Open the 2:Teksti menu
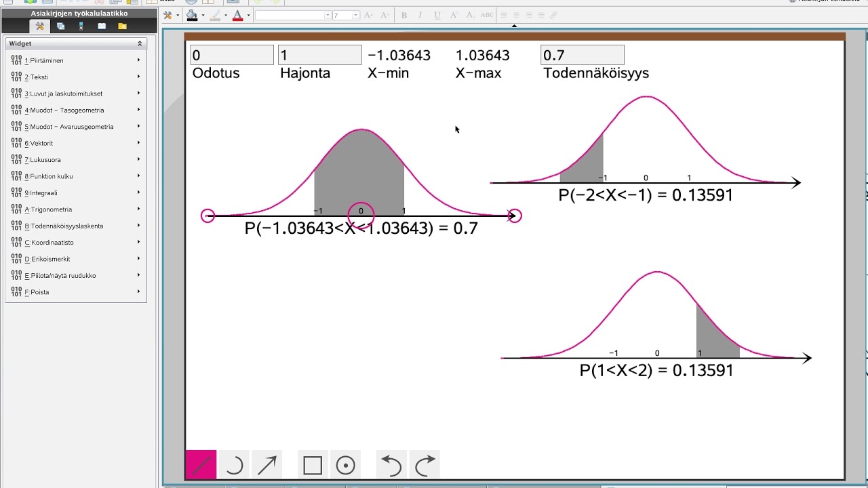Image resolution: width=868 pixels, height=488 pixels. (76, 77)
